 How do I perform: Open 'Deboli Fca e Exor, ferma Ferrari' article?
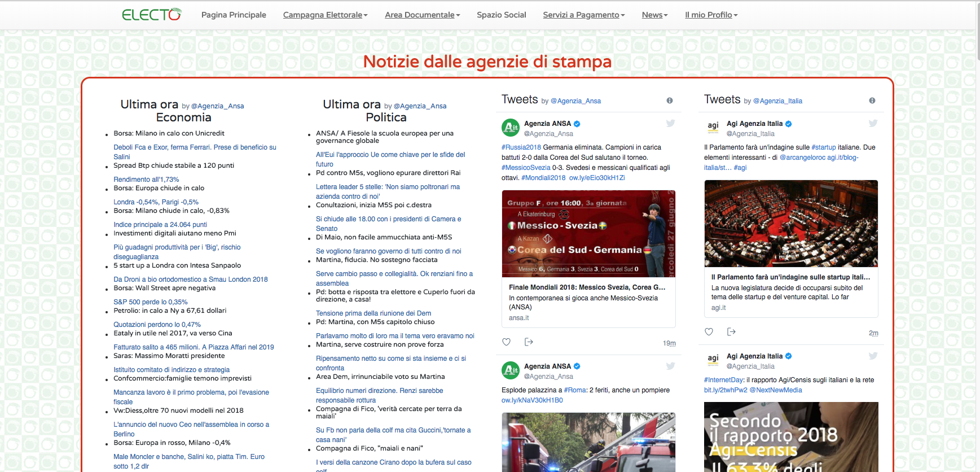click(x=195, y=152)
